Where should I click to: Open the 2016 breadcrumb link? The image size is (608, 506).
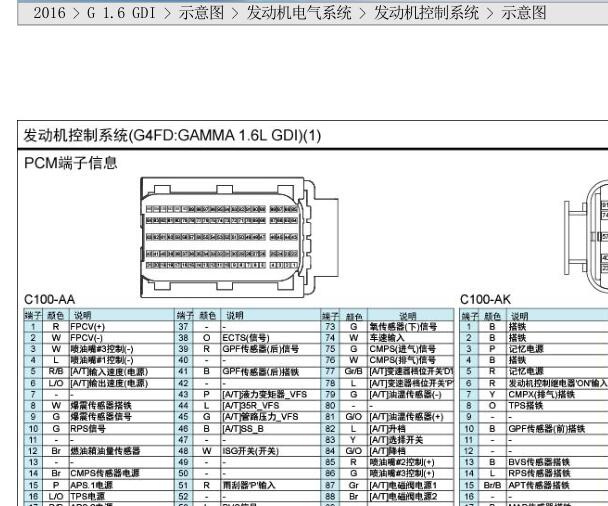click(49, 13)
